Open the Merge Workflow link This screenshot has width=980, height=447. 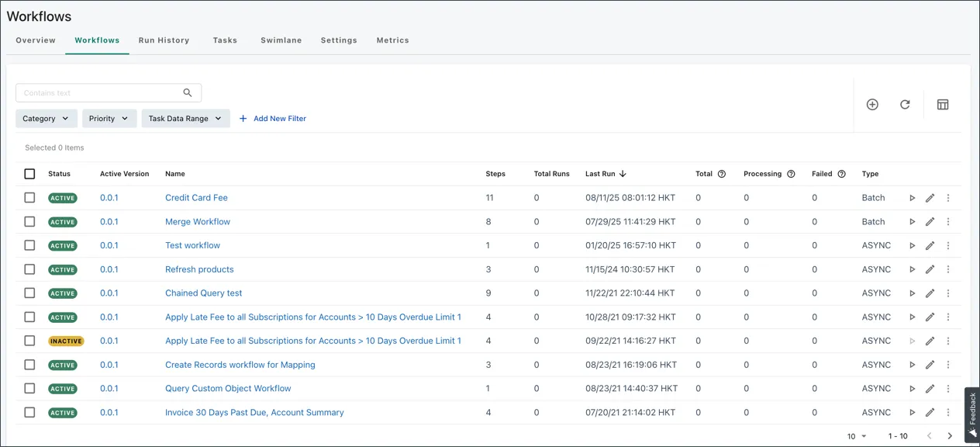click(198, 222)
